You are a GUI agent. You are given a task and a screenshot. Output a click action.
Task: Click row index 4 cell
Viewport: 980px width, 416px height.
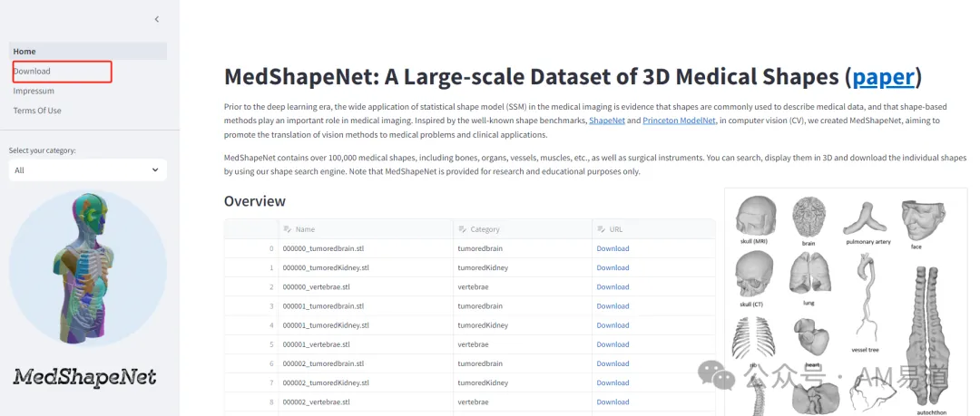[x=251, y=325]
